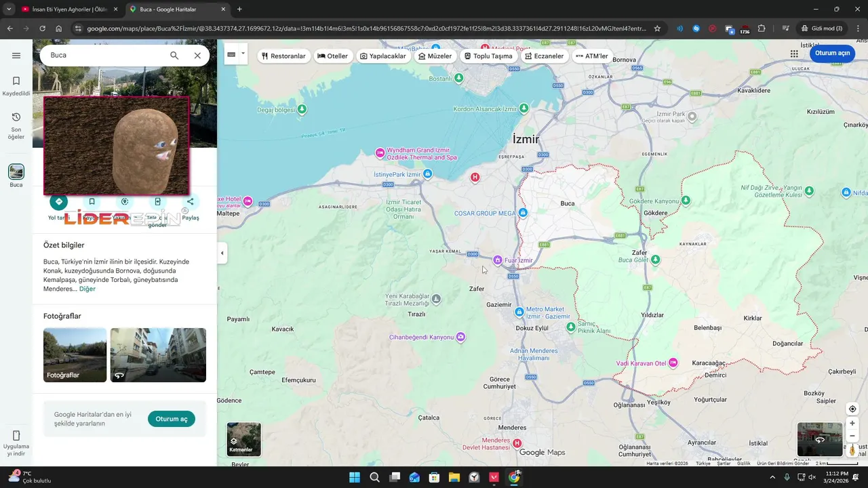Expand the keyboard input tools dropdown
Viewport: 868px width, 488px height.
[x=243, y=54]
